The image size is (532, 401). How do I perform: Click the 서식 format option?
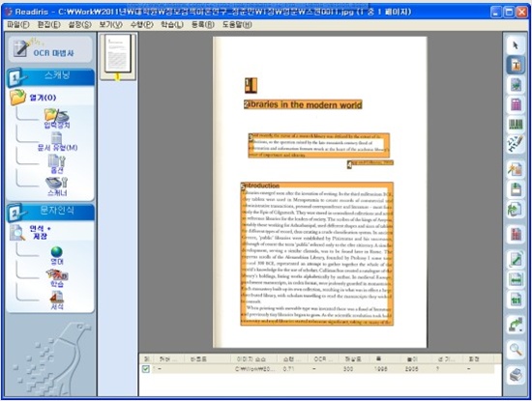(57, 301)
